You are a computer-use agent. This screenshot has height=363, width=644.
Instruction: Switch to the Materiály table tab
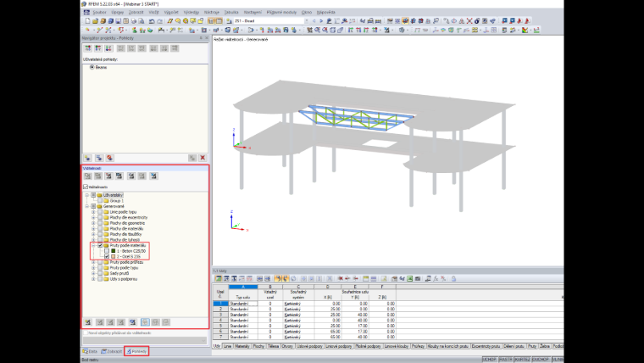point(241,346)
